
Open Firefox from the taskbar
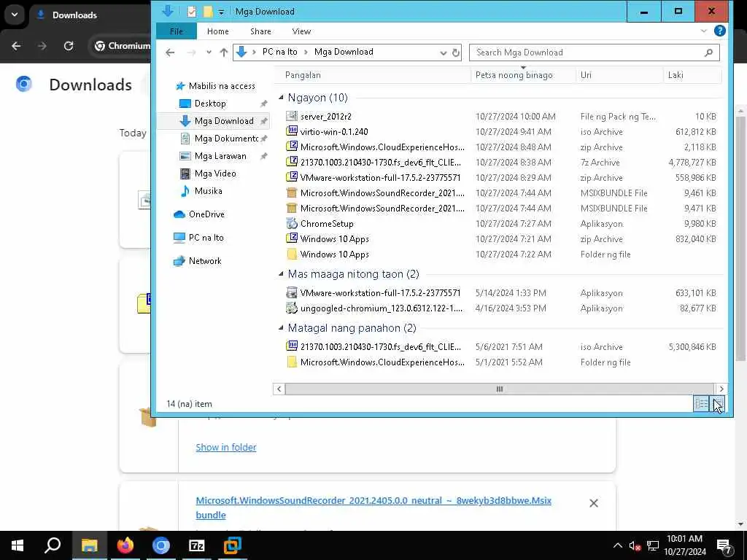(x=125, y=545)
